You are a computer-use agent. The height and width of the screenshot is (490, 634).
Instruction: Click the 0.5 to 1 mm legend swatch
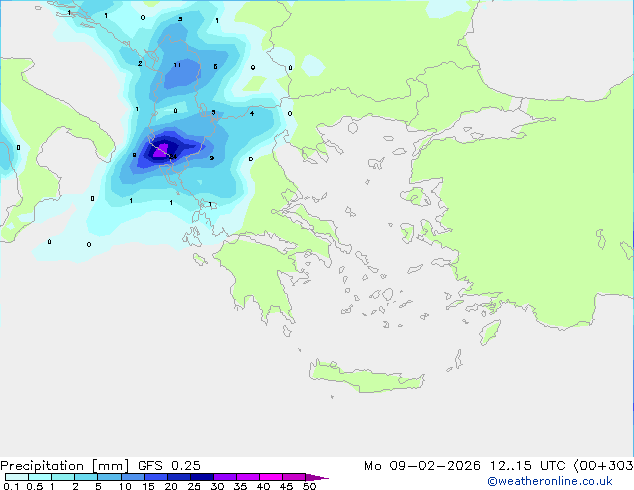pos(40,477)
